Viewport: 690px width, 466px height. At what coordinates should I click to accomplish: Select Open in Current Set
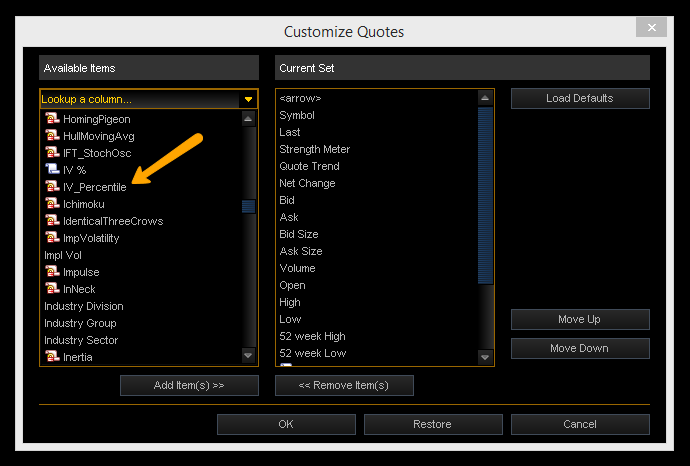coord(292,285)
